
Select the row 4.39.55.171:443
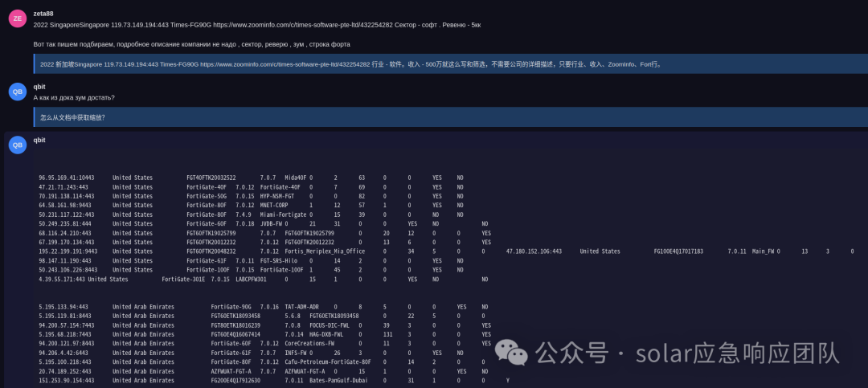point(264,279)
